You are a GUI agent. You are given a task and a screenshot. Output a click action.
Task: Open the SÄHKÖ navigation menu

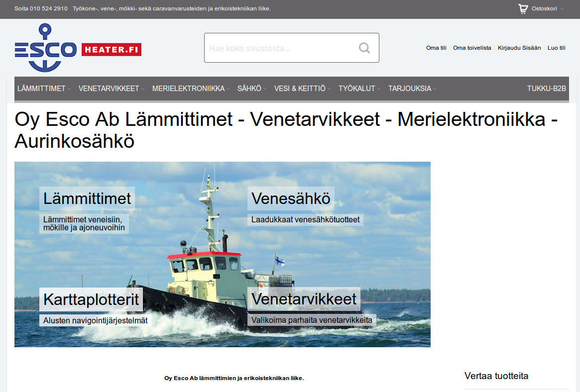pos(249,89)
